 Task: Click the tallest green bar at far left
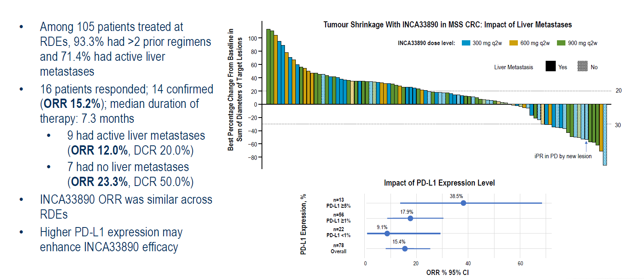click(268, 66)
